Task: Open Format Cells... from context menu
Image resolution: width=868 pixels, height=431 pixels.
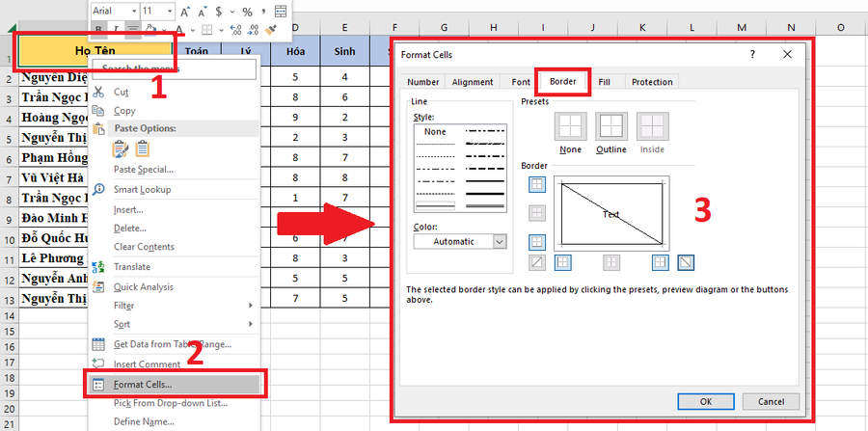Action: tap(175, 384)
